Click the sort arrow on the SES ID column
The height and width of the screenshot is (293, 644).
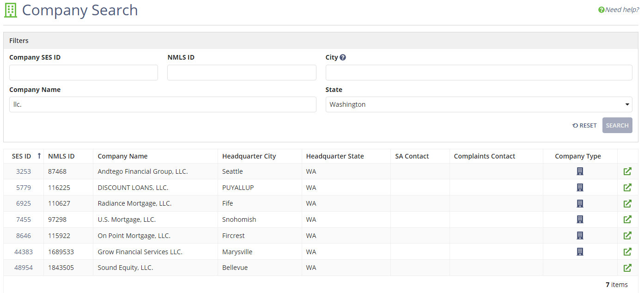pyautogui.click(x=39, y=156)
